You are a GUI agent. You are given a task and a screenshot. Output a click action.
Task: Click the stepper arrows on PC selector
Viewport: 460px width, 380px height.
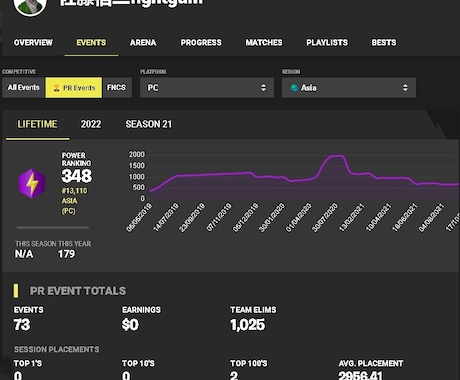[263, 88]
